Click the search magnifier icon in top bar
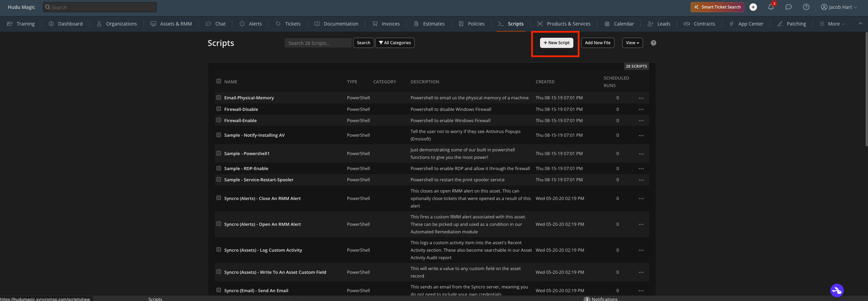Screen dimensions: 868x301 point(48,7)
